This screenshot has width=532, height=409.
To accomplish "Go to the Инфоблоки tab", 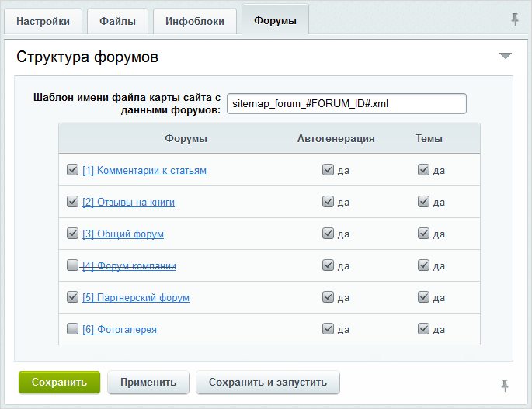I will point(195,21).
